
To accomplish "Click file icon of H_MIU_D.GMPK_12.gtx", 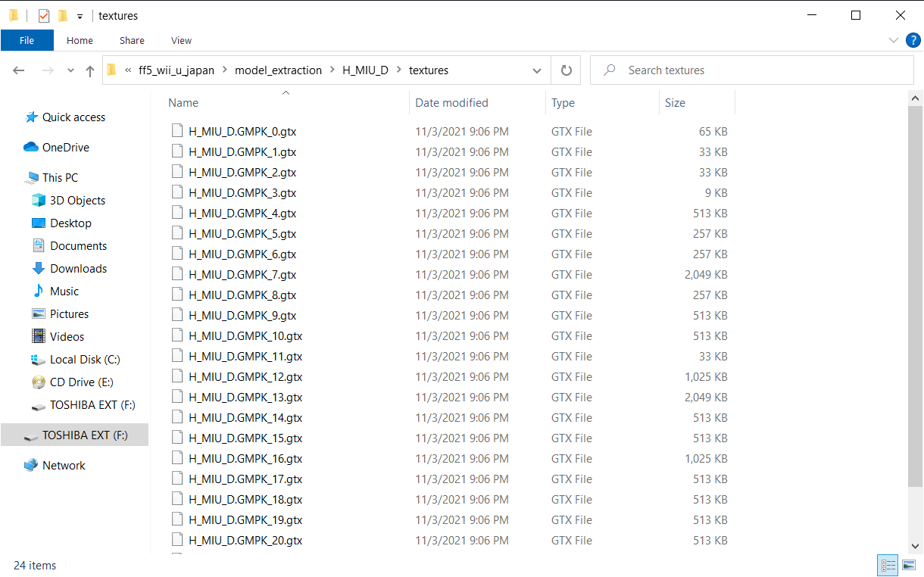I will (177, 376).
